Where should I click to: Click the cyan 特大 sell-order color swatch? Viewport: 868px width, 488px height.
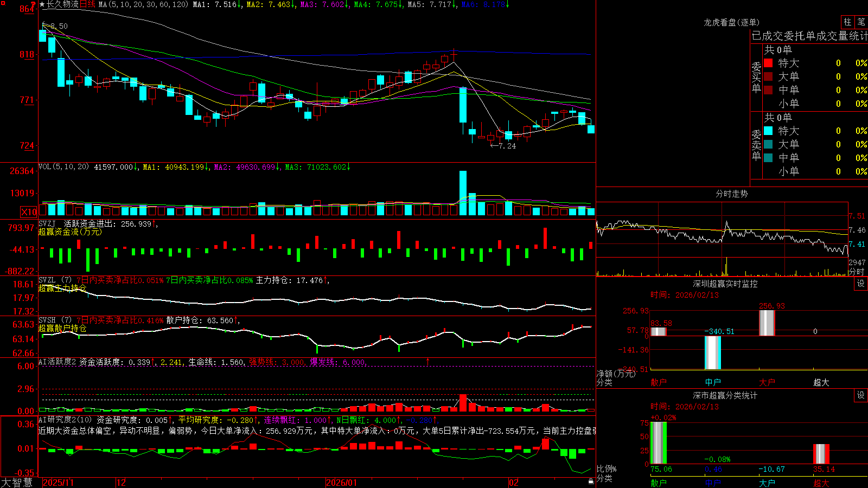click(768, 131)
